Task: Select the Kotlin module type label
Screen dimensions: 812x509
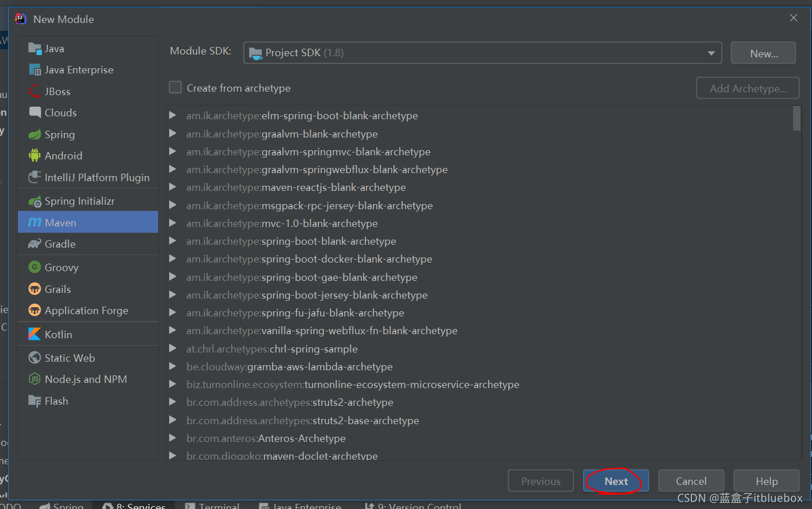Action: (x=58, y=334)
